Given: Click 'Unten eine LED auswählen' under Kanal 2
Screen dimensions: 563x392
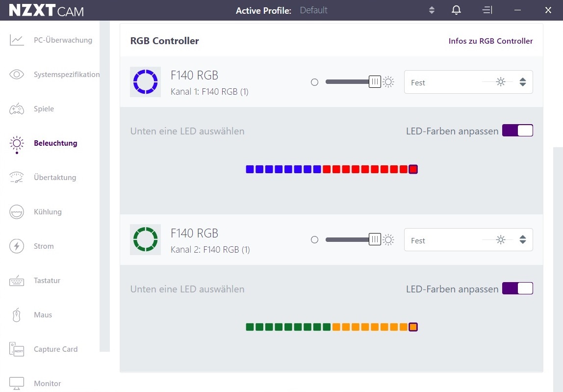Looking at the screenshot, I should pyautogui.click(x=187, y=289).
